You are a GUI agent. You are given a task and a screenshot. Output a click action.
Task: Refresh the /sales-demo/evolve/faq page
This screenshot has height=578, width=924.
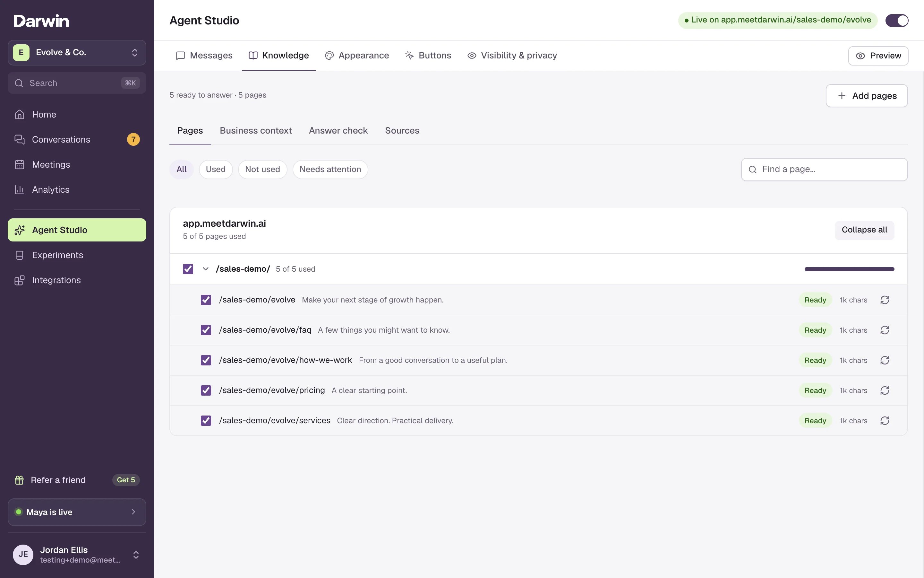pos(885,330)
